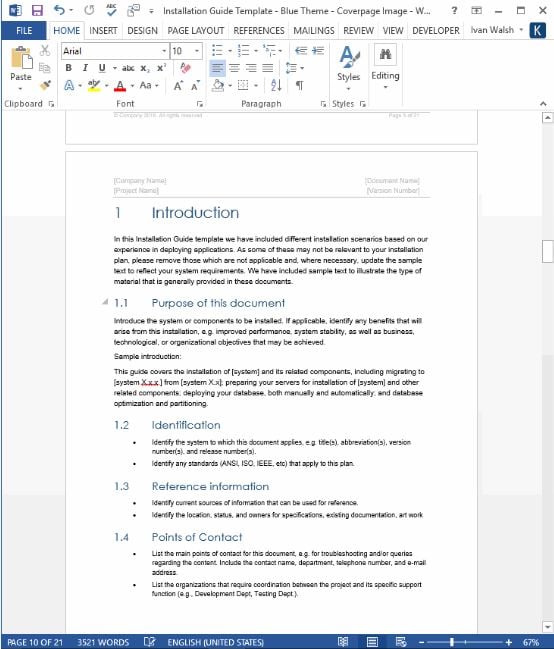Click the Editing binoculars icon
This screenshot has width=554, height=649.
385,54
